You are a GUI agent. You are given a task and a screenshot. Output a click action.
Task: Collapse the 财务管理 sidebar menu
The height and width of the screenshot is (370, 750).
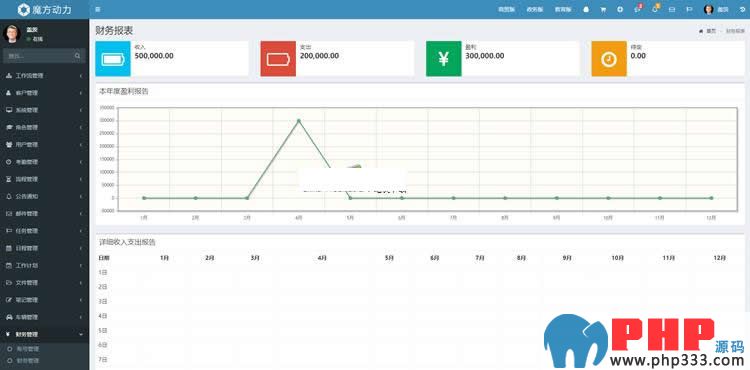[44, 334]
